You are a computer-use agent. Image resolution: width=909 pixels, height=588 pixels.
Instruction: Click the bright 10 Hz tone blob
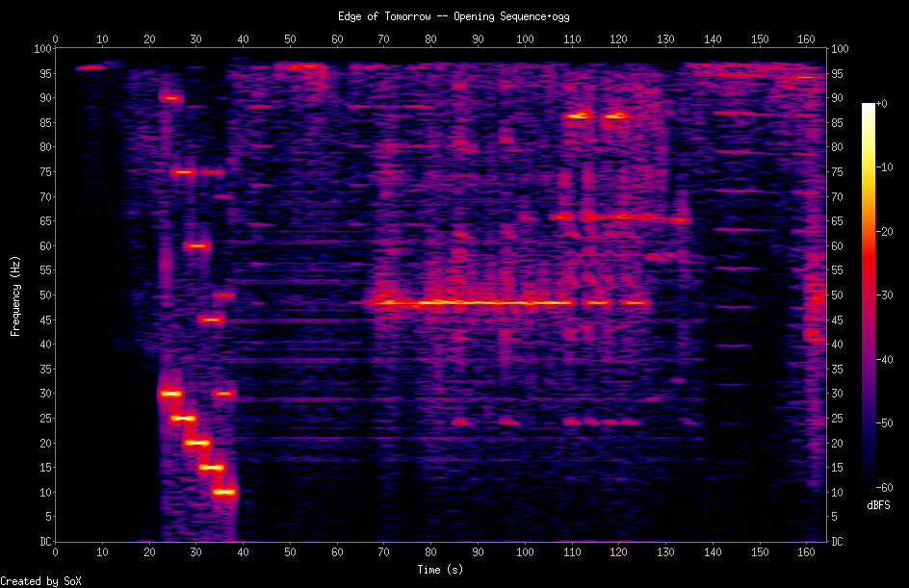coord(224,493)
